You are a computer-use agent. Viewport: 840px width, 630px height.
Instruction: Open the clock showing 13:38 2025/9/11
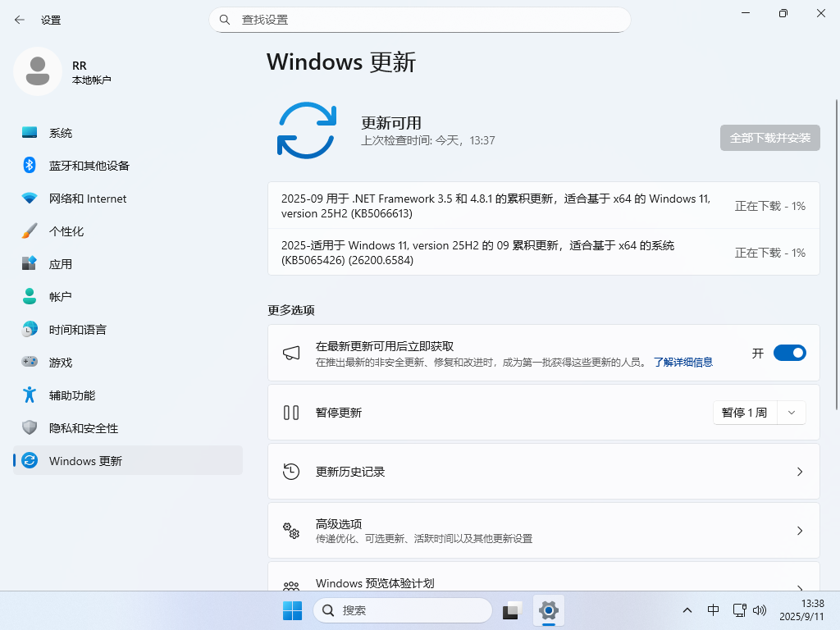801,610
